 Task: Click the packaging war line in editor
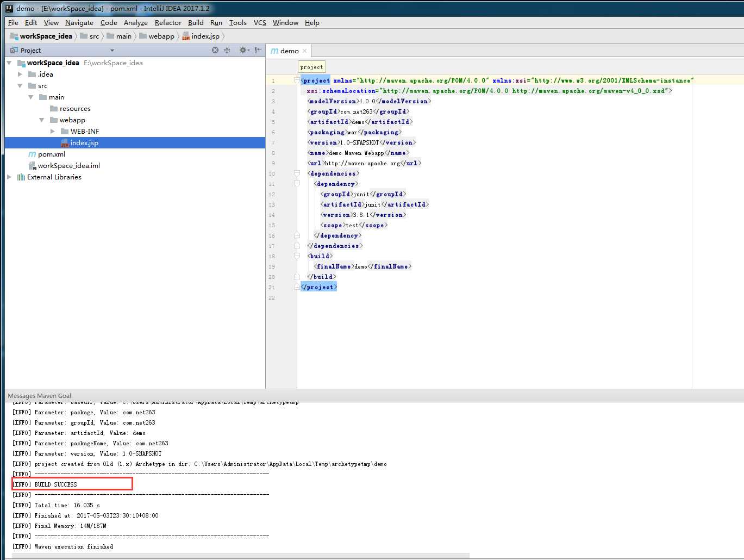click(x=355, y=132)
